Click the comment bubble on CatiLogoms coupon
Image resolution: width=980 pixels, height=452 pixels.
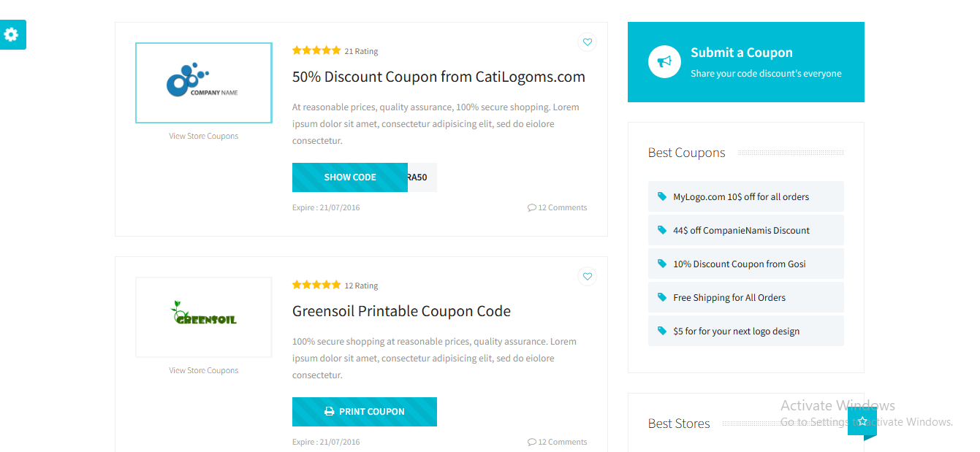pos(531,207)
